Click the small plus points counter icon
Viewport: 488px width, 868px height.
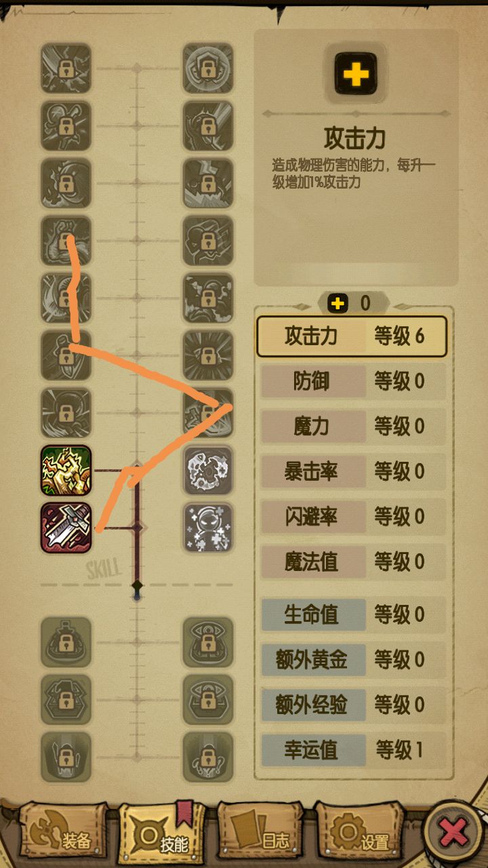(337, 303)
